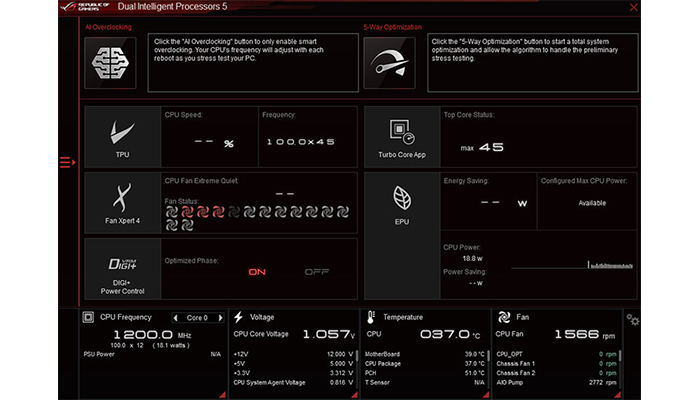Open DIGI+ Power Control panel
The width and height of the screenshot is (700, 400).
(122, 269)
